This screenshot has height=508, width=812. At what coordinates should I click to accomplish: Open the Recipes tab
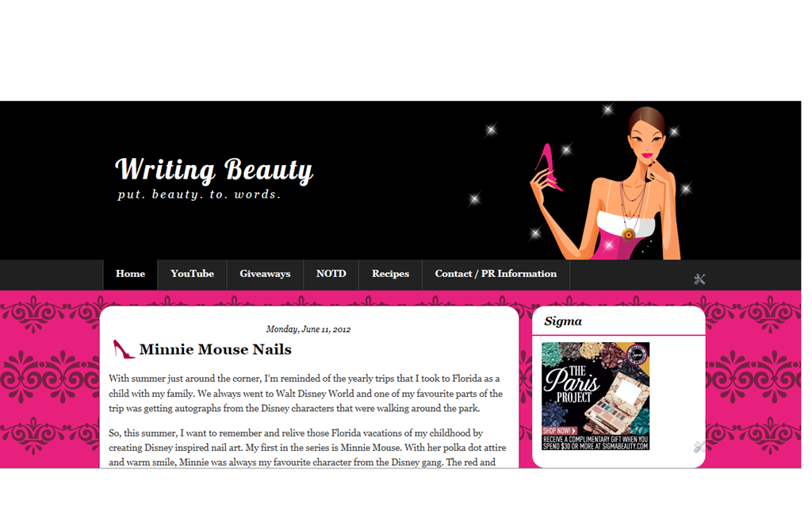coord(390,274)
